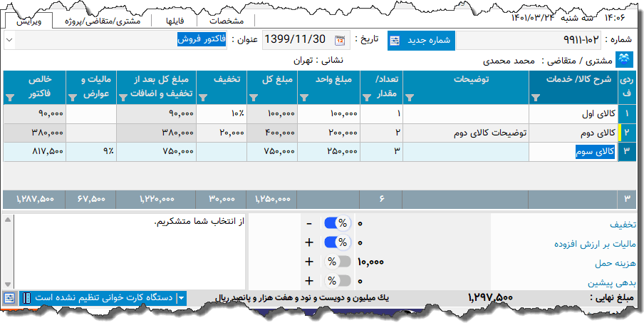Click the ۹٪ tax cell
This screenshot has height=323, width=644.
(x=90, y=152)
